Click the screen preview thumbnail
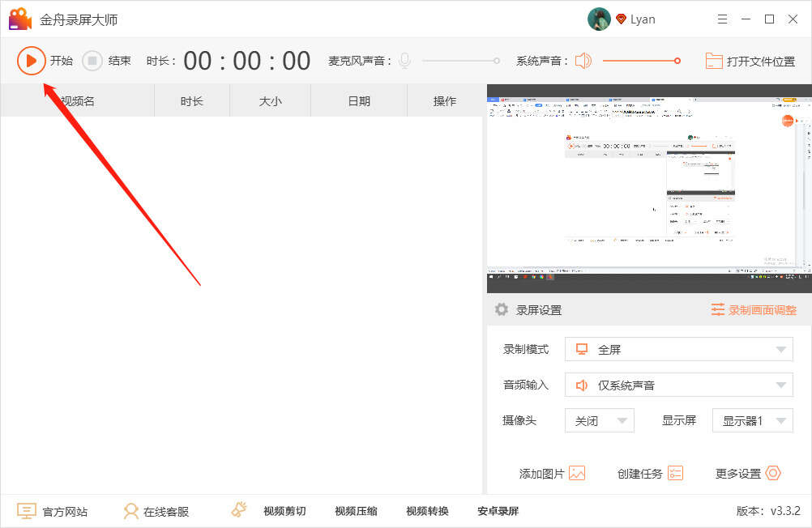812x528 pixels. coord(649,189)
